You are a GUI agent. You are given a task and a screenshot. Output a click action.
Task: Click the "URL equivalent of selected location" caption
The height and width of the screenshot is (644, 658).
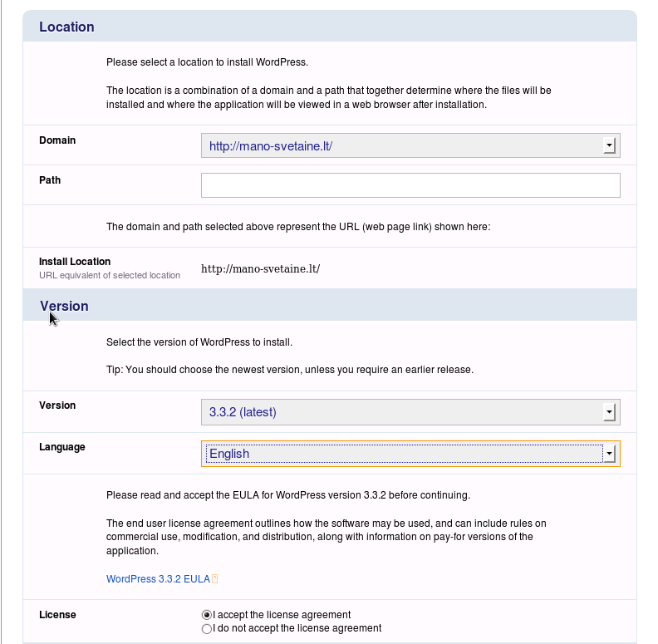coord(110,275)
